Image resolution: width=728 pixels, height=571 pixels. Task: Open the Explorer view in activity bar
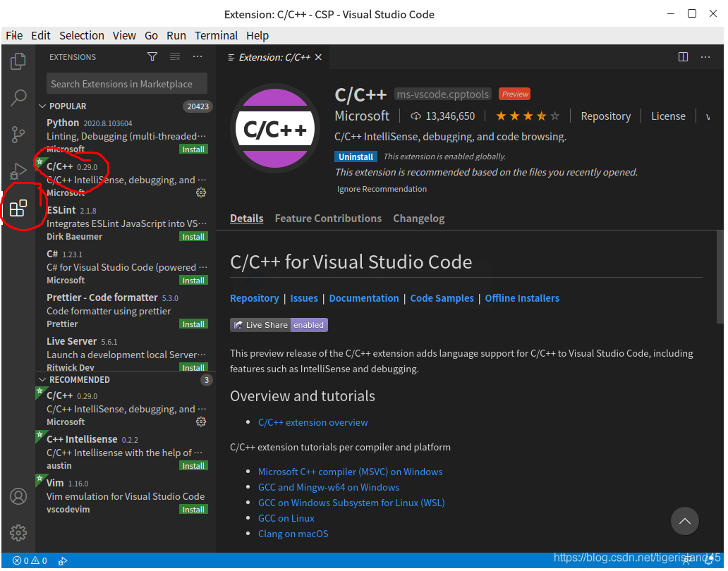point(18,61)
